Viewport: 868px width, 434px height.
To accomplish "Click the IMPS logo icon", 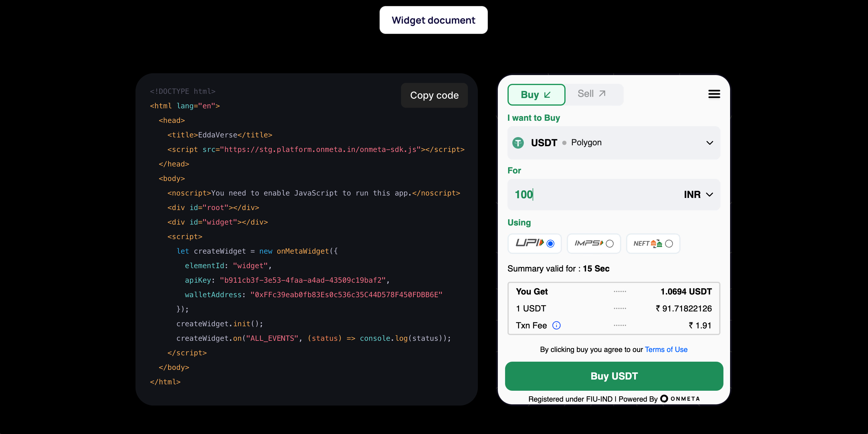I will point(588,243).
